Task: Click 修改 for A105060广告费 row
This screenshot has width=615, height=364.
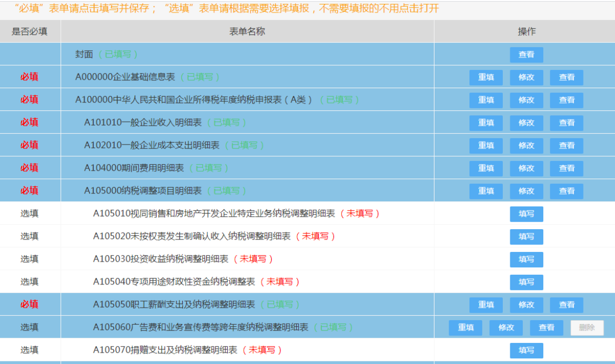Action: click(506, 328)
